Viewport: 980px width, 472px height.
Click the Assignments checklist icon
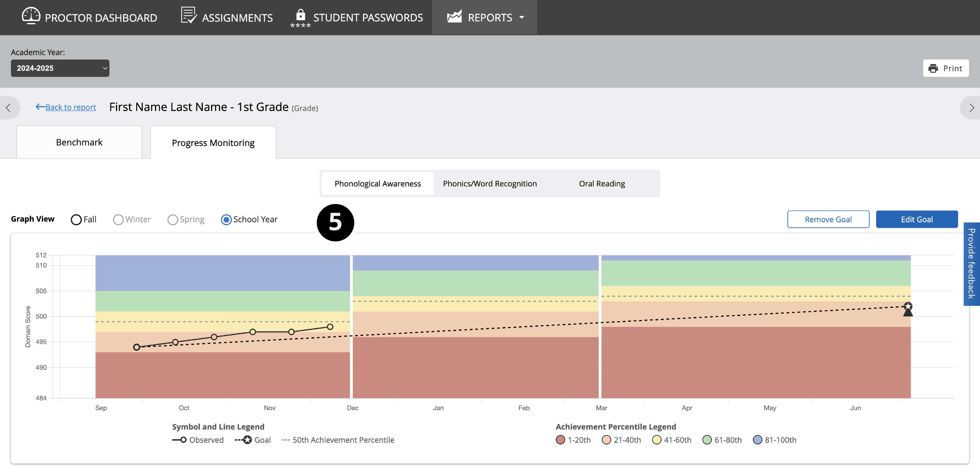pos(189,16)
